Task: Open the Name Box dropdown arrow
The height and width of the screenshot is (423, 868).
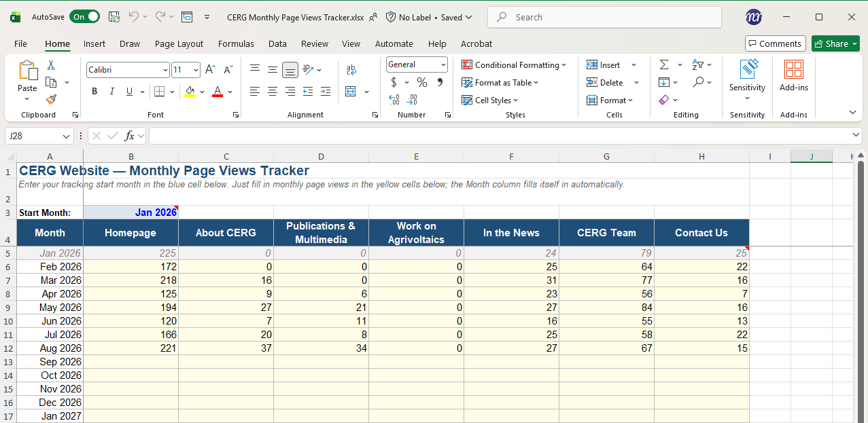Action: coord(66,136)
